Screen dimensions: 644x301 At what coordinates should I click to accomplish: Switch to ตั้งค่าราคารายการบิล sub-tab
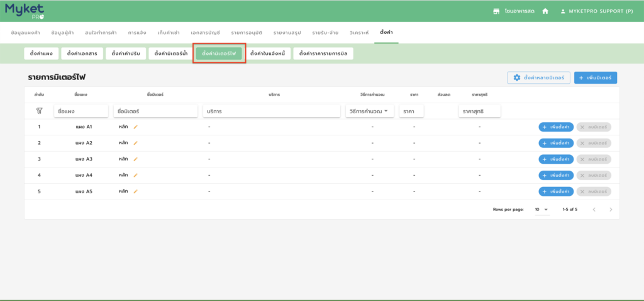(x=323, y=54)
